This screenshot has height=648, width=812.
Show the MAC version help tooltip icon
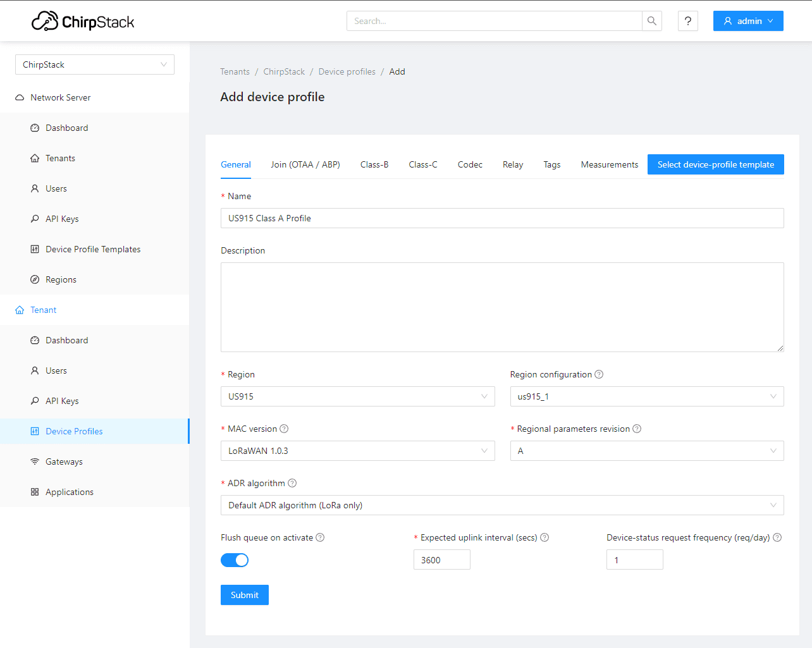click(284, 429)
